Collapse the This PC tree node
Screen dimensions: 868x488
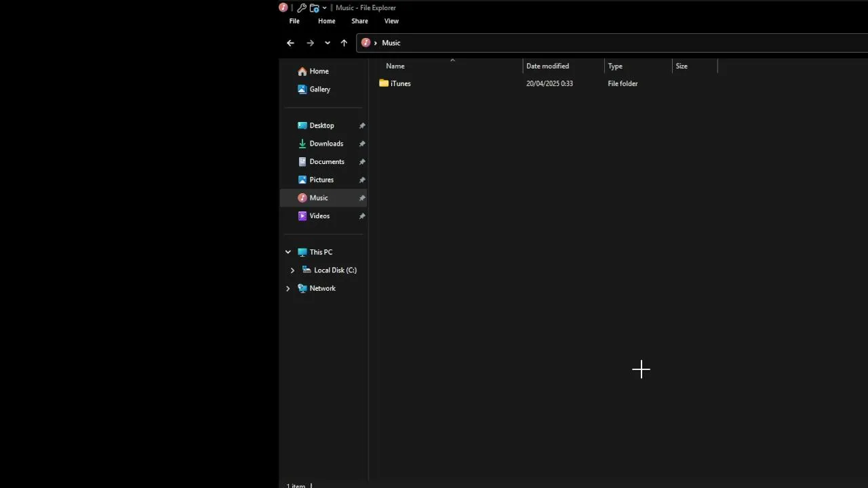pos(288,252)
